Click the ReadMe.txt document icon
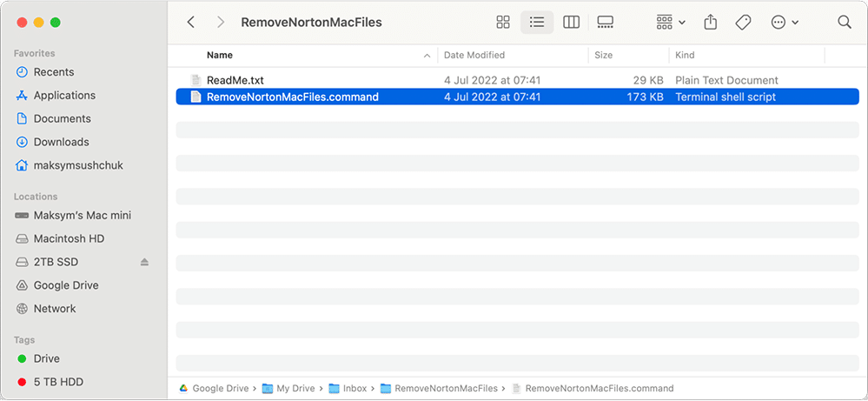 point(195,80)
